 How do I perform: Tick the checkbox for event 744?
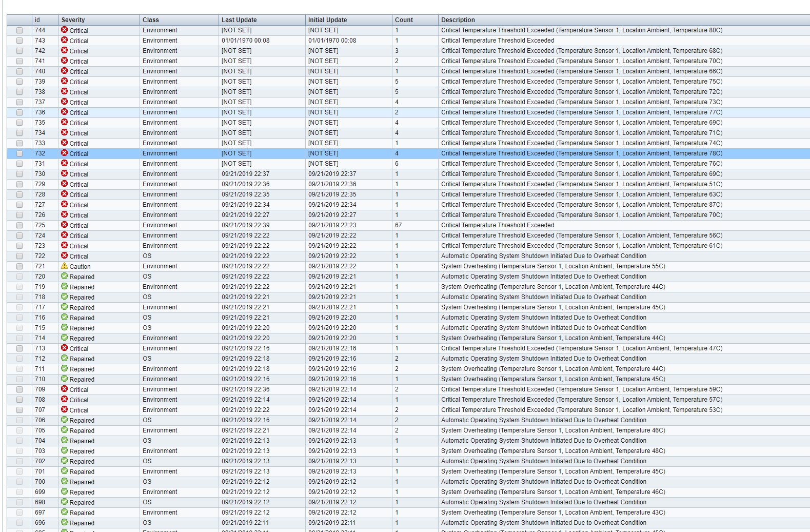(x=19, y=30)
